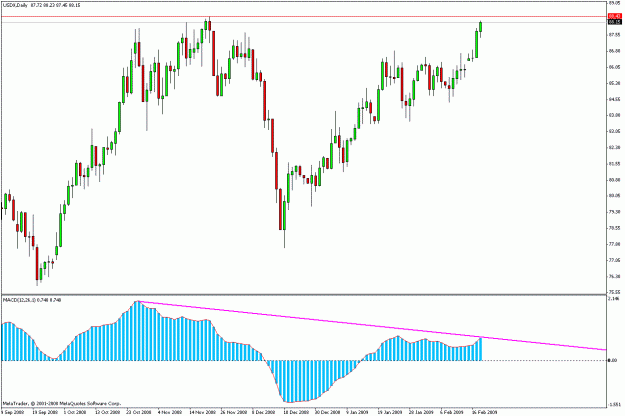625x416 pixels.
Task: Click the 8 Dec 2008 date label
Action: (x=263, y=412)
